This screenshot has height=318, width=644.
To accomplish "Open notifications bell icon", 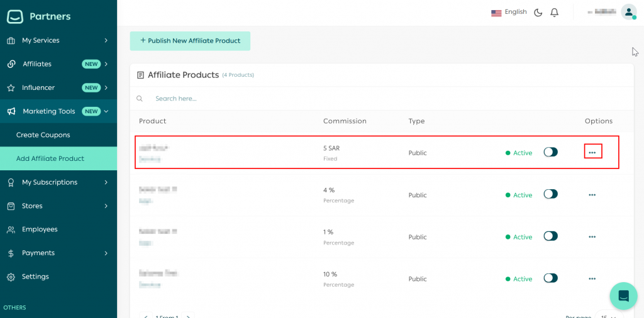I will pos(554,13).
